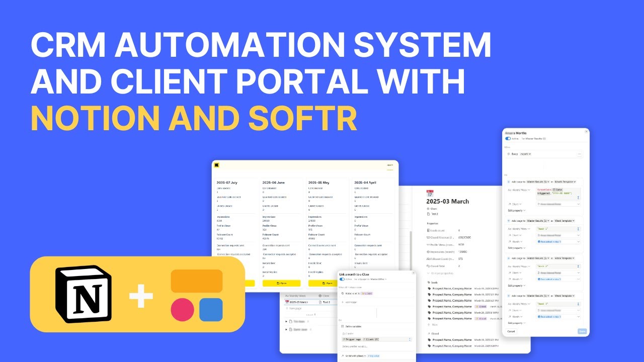Expand Edit property under "Week 2" action
This screenshot has height=362, width=644.
click(x=517, y=286)
